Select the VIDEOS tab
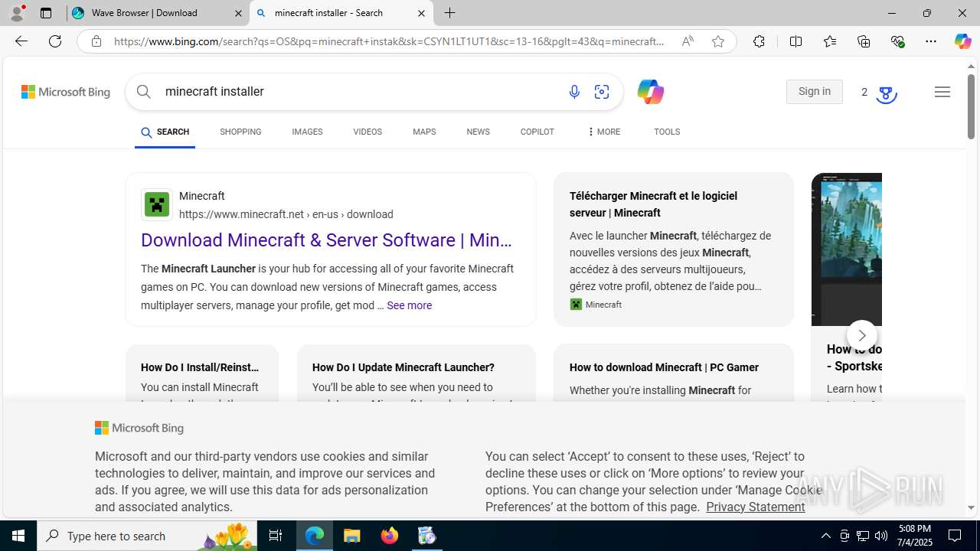 point(367,132)
